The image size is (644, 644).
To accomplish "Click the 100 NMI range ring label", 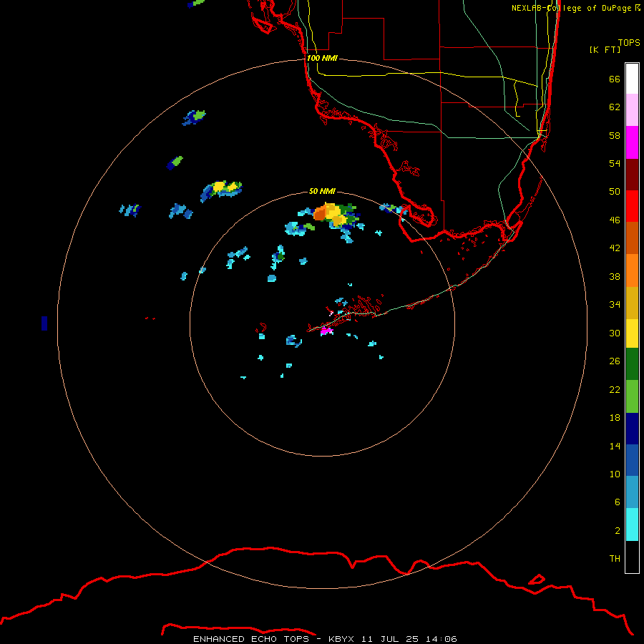I will (x=322, y=58).
